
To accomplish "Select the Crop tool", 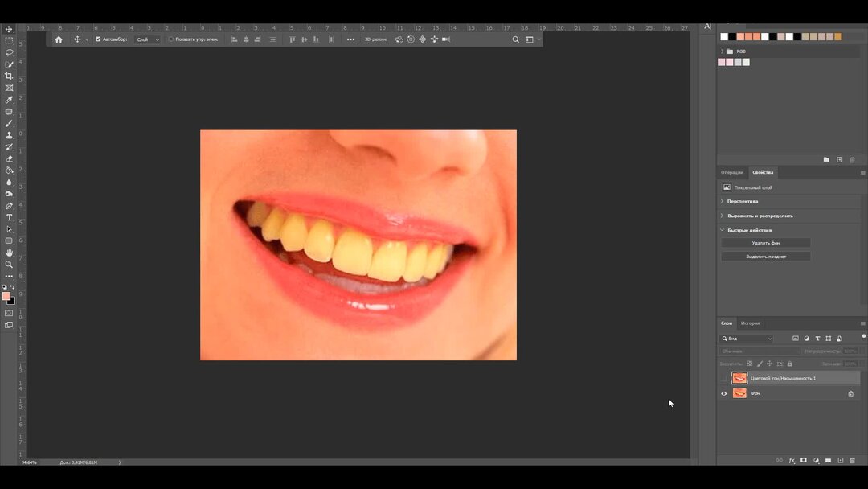I will 9,76.
